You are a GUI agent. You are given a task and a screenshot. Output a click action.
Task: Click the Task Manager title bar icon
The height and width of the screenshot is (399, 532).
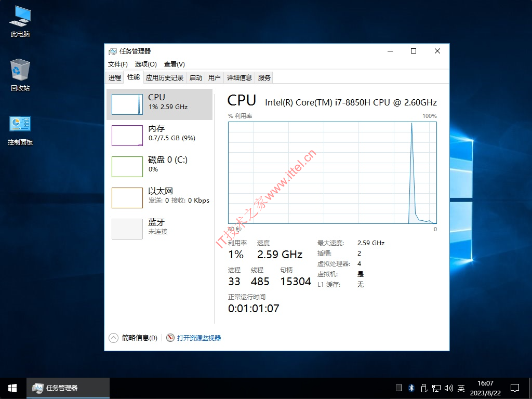pyautogui.click(x=112, y=51)
